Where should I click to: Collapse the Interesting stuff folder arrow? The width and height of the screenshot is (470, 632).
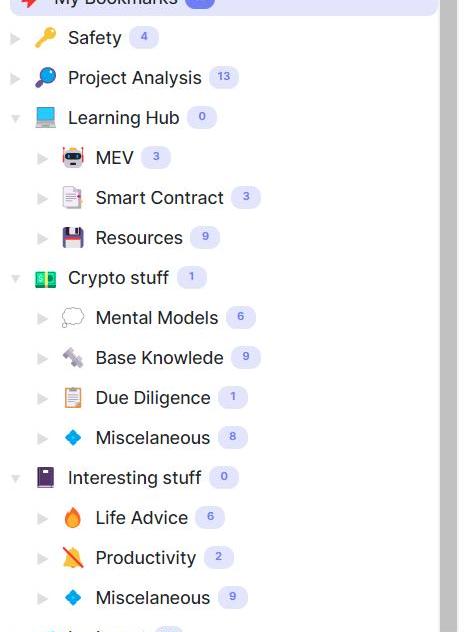(15, 479)
